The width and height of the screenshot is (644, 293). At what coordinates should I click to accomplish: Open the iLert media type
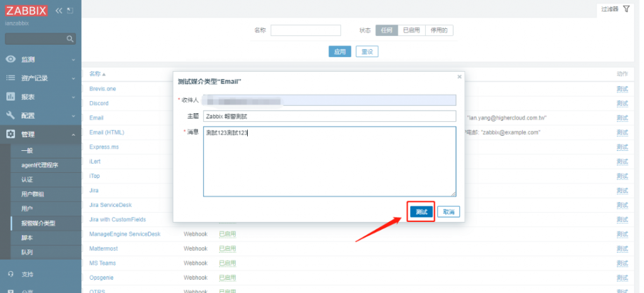point(95,161)
